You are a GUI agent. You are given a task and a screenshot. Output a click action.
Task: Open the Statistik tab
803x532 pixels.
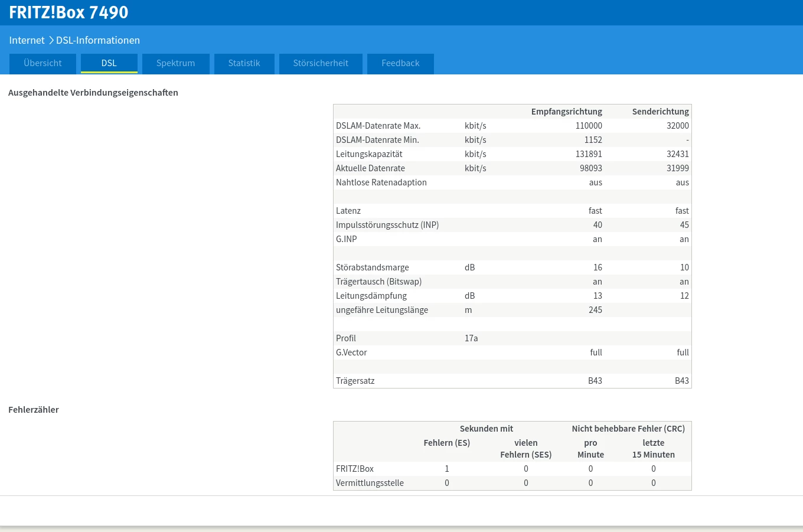pyautogui.click(x=244, y=63)
